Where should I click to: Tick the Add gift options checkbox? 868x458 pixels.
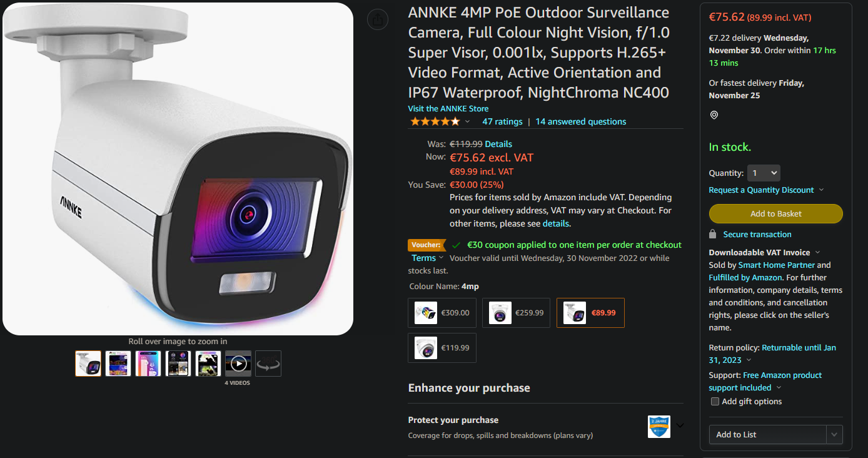click(x=715, y=402)
